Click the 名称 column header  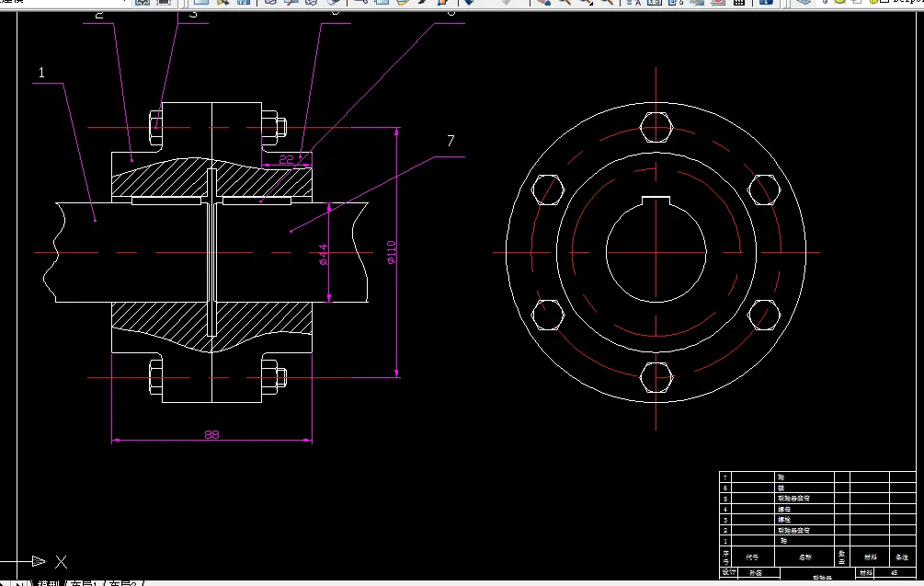pyautogui.click(x=805, y=557)
